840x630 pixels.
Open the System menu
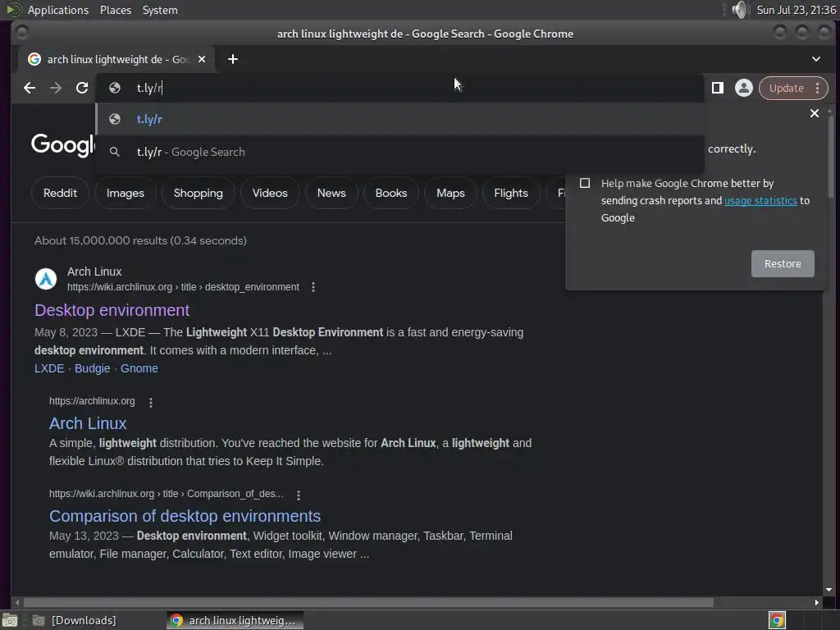tap(160, 10)
